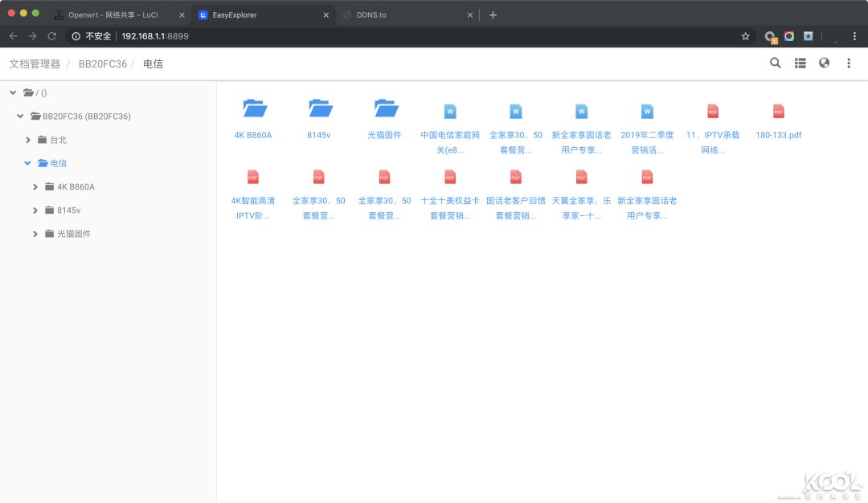Click 文档管理器 breadcrumb root link
868x503 pixels.
(x=35, y=64)
